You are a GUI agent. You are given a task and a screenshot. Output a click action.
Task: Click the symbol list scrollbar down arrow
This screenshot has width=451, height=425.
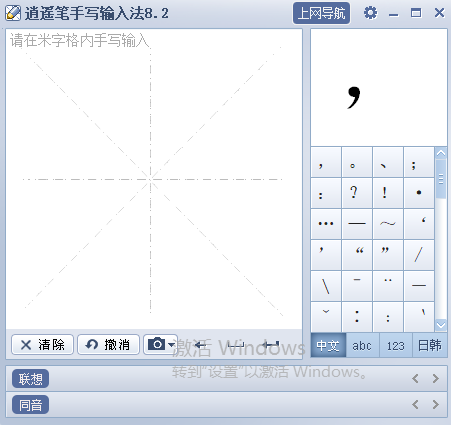pos(441,325)
